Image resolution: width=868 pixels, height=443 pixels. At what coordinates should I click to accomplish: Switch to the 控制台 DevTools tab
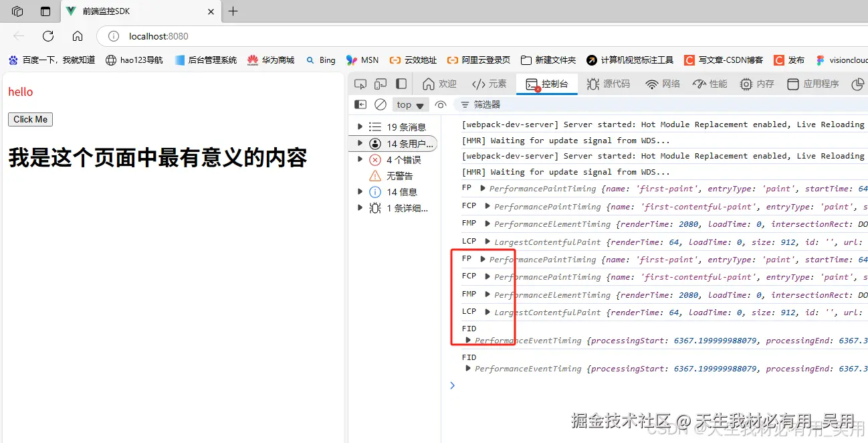[x=547, y=84]
